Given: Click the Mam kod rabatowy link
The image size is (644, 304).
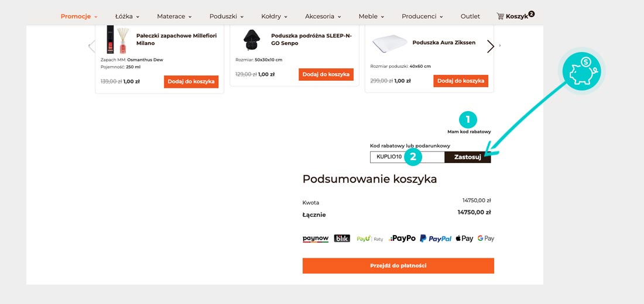Looking at the screenshot, I should tap(469, 132).
